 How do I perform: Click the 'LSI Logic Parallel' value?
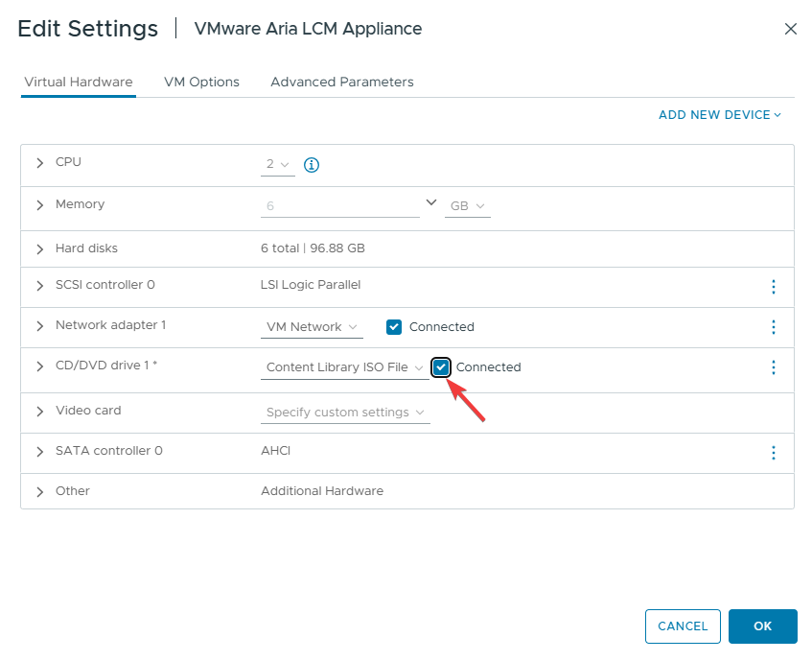tap(311, 284)
